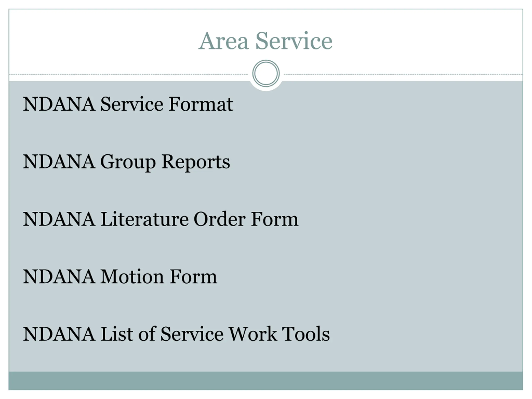Click the word Group in the second line
The width and height of the screenshot is (532, 399).
128,162
